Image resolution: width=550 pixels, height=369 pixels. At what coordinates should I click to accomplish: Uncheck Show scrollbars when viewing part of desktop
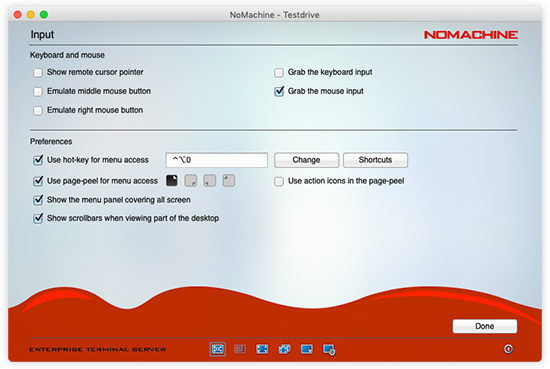[38, 218]
